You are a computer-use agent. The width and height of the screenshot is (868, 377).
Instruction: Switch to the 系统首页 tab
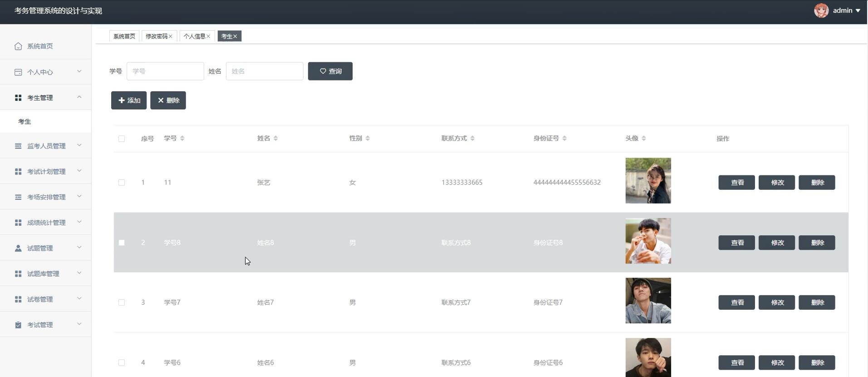124,36
